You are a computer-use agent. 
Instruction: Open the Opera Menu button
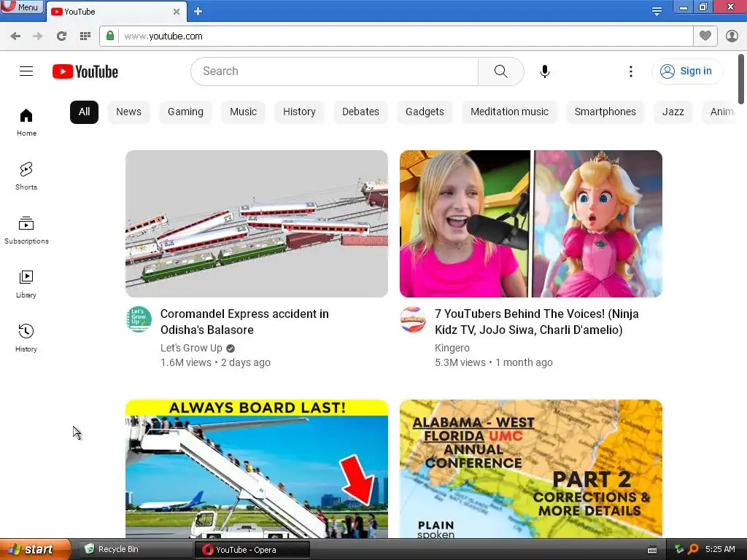[22, 7]
